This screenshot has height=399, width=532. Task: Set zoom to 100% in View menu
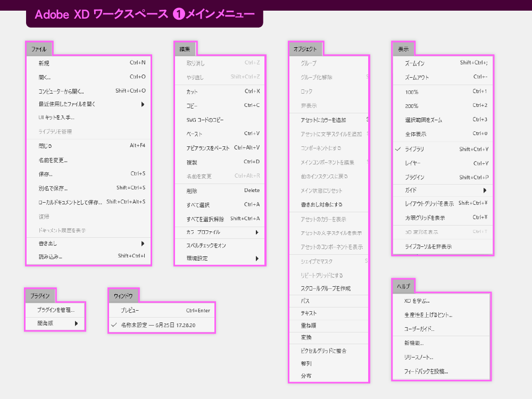point(443,92)
